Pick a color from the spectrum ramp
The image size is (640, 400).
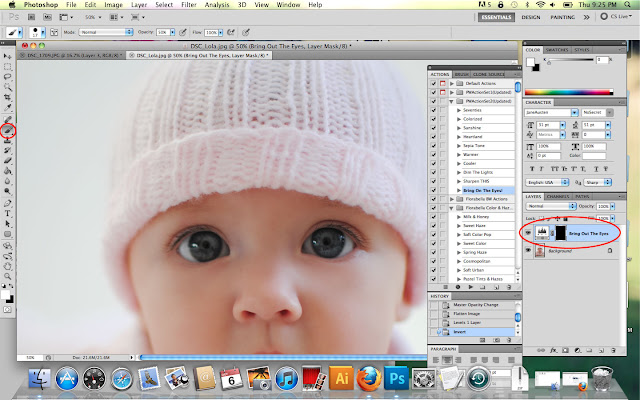(569, 92)
